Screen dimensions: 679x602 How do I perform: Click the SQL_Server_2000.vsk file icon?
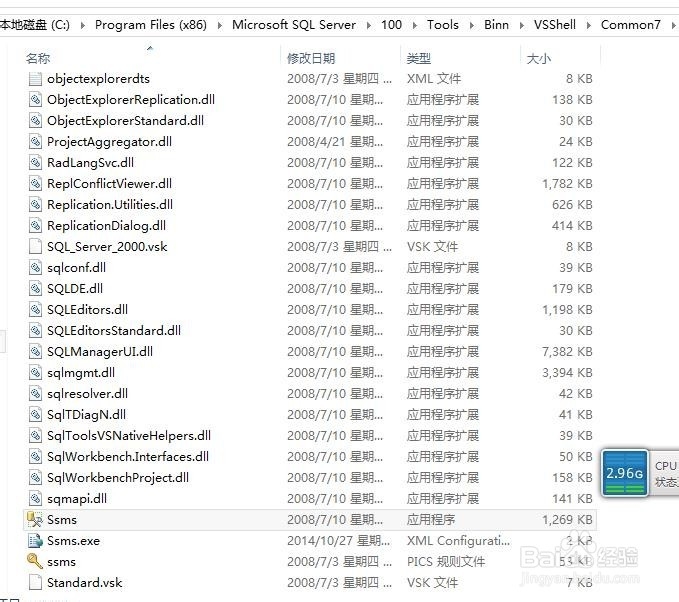pyautogui.click(x=35, y=247)
